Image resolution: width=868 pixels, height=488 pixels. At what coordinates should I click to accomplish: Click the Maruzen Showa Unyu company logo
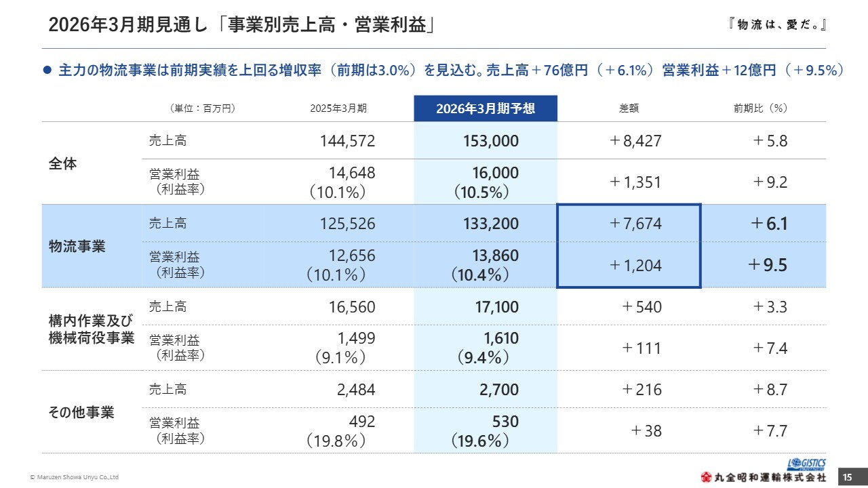coord(764,476)
